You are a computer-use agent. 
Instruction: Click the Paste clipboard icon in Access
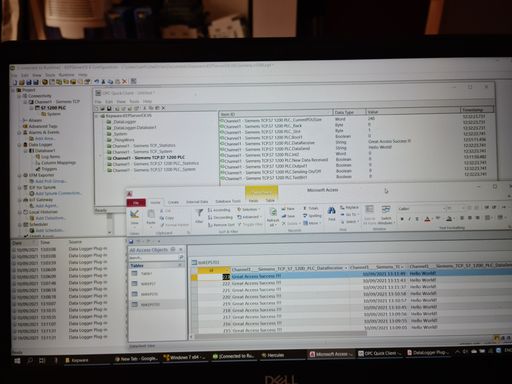(x=151, y=215)
